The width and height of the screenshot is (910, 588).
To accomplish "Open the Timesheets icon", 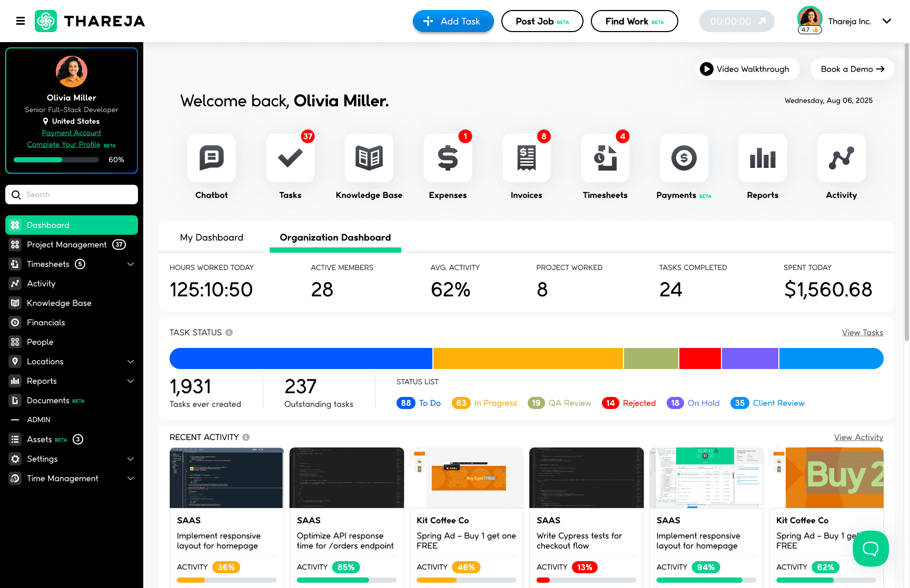I will [x=605, y=158].
